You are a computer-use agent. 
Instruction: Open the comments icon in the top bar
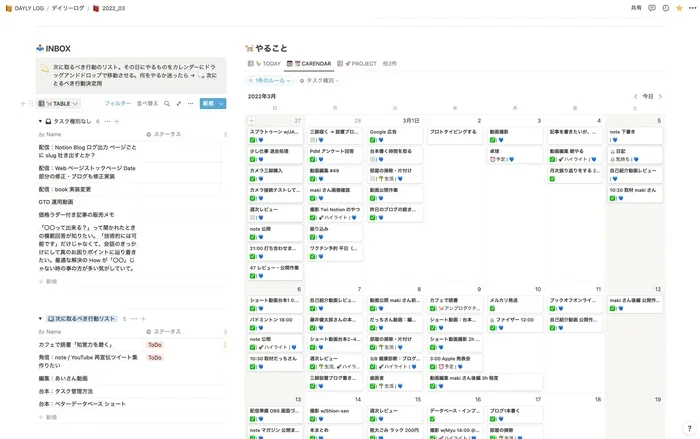[652, 8]
